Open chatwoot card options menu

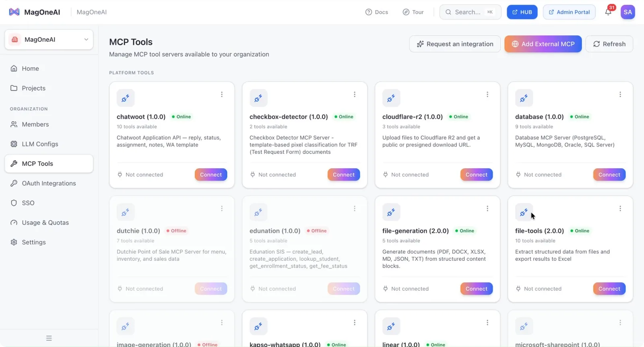click(222, 94)
